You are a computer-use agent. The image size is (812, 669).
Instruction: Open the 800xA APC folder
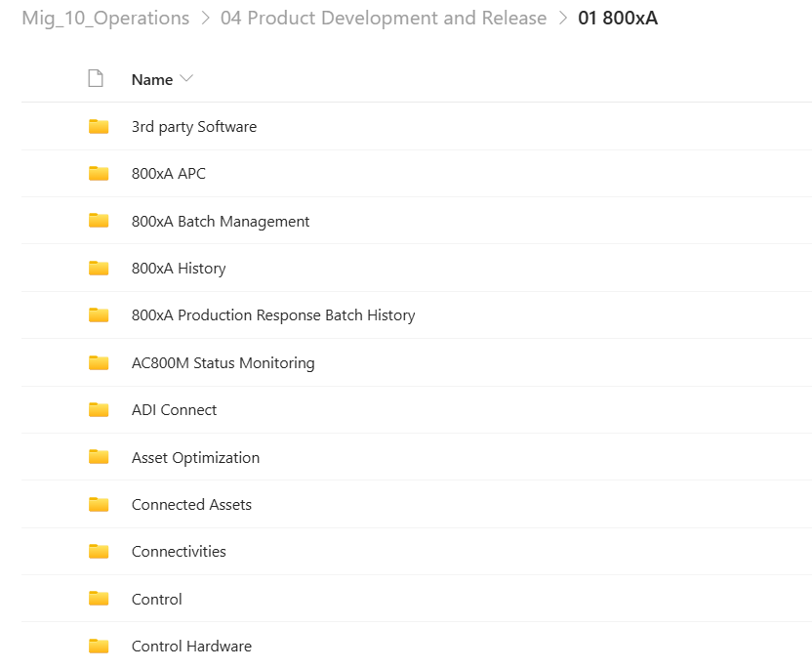tap(168, 174)
